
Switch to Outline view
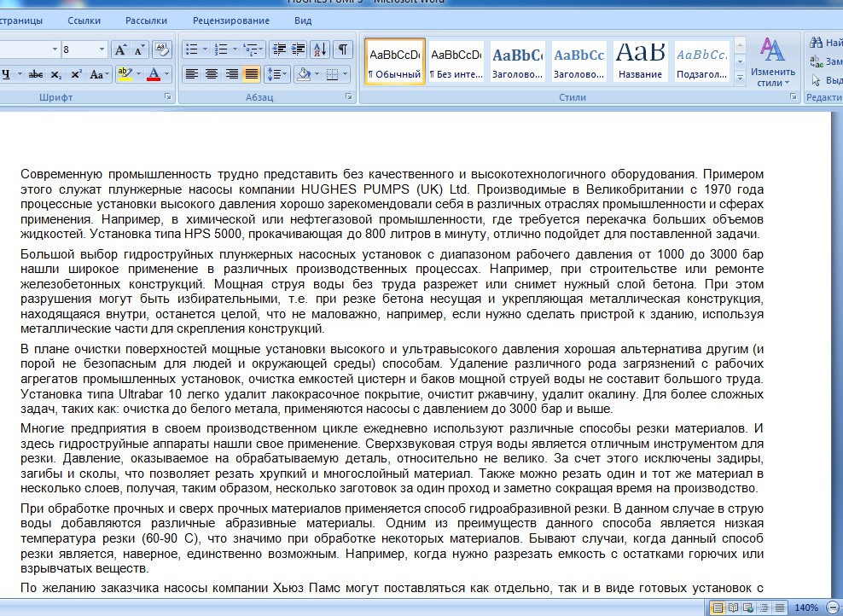pyautogui.click(x=764, y=608)
